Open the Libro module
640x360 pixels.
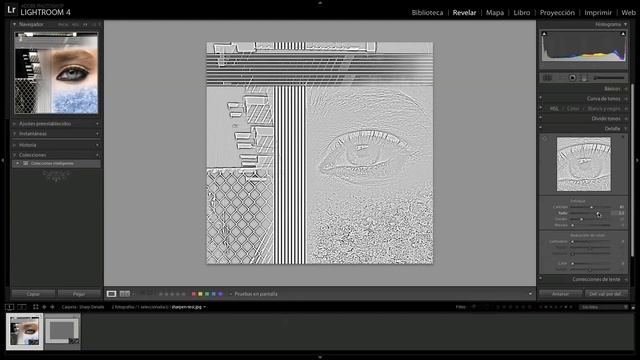coord(522,13)
